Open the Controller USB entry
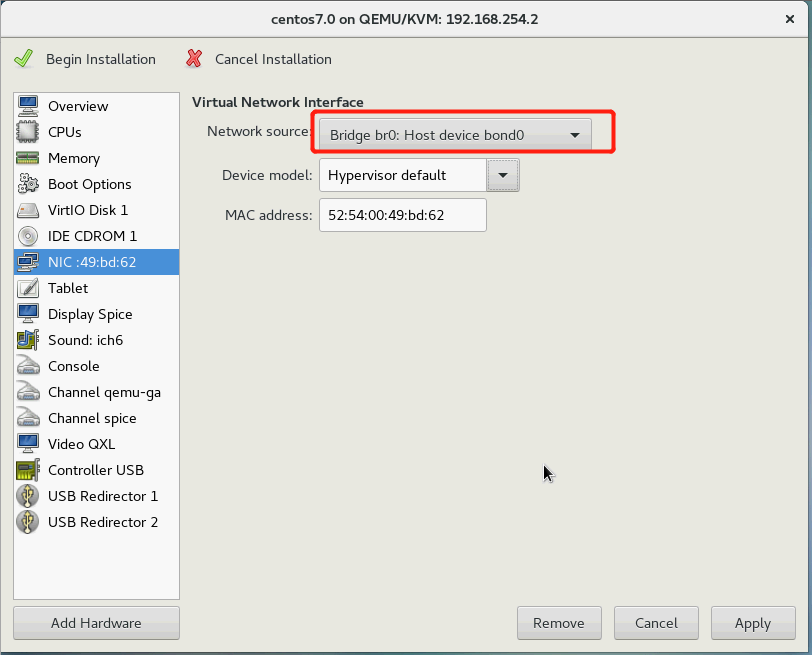 [x=96, y=470]
